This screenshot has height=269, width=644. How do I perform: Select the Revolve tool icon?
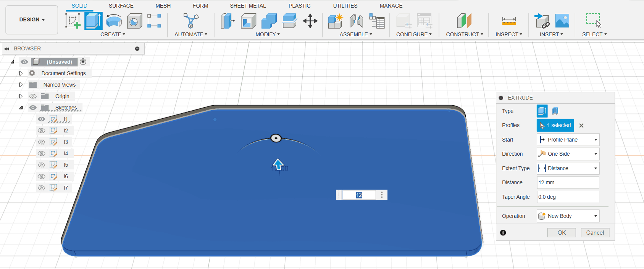114,21
